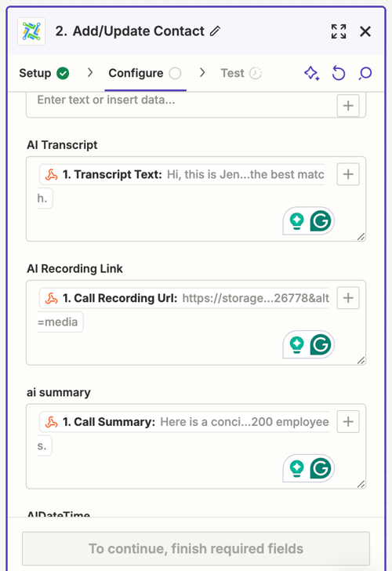Open the AI sparkle assistant icon

[x=312, y=73]
